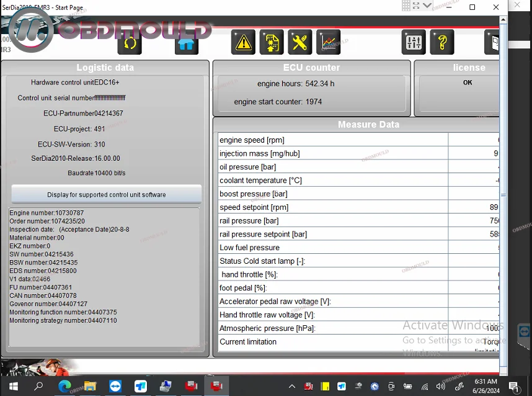Select the 'oil pressure [bar]' row
Image resolution: width=532 pixels, height=396 pixels.
tap(358, 167)
